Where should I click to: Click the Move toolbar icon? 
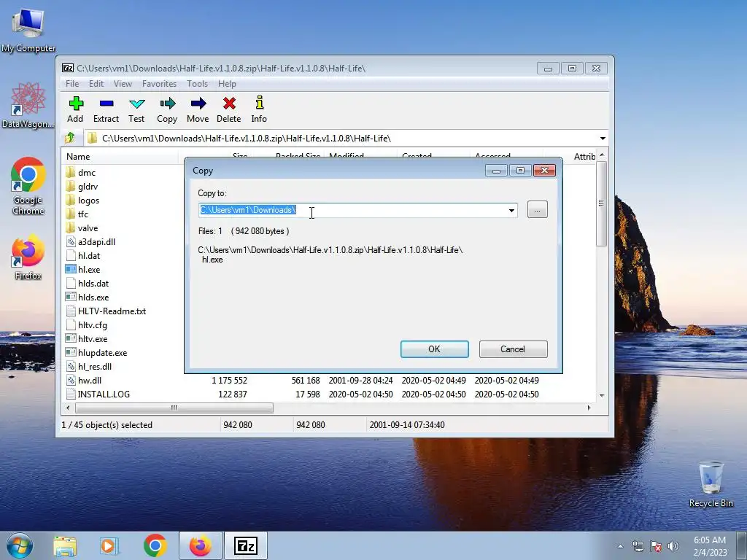point(198,109)
